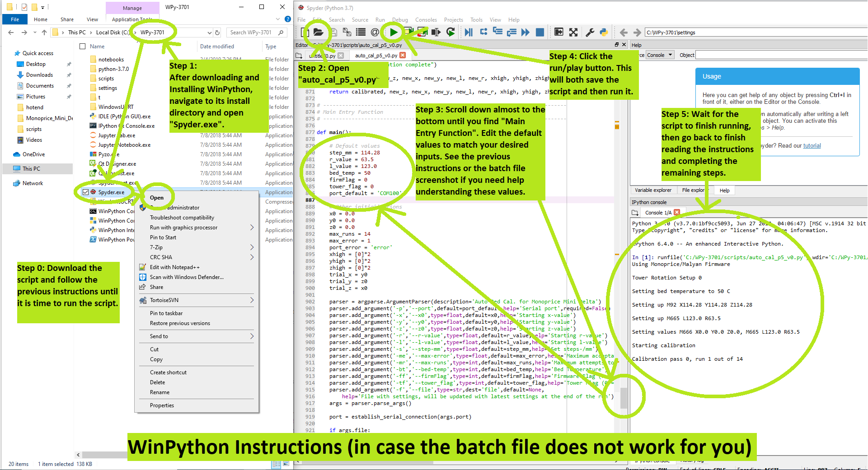
Task: Open Explorer recent locations dropdown arrow
Action: [34, 33]
